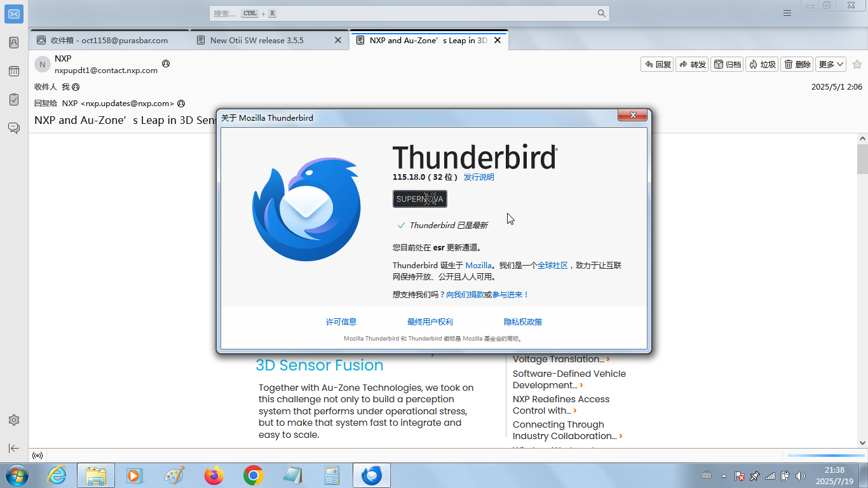868x488 pixels.
Task: Close the NXP and Au-Zone tab
Action: coord(498,40)
